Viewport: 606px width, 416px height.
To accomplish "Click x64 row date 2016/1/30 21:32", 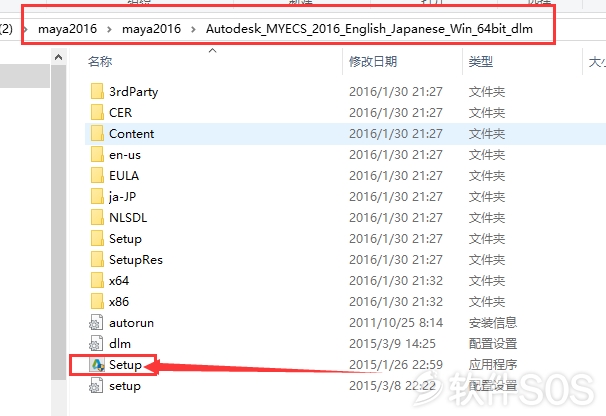I will point(396,280).
